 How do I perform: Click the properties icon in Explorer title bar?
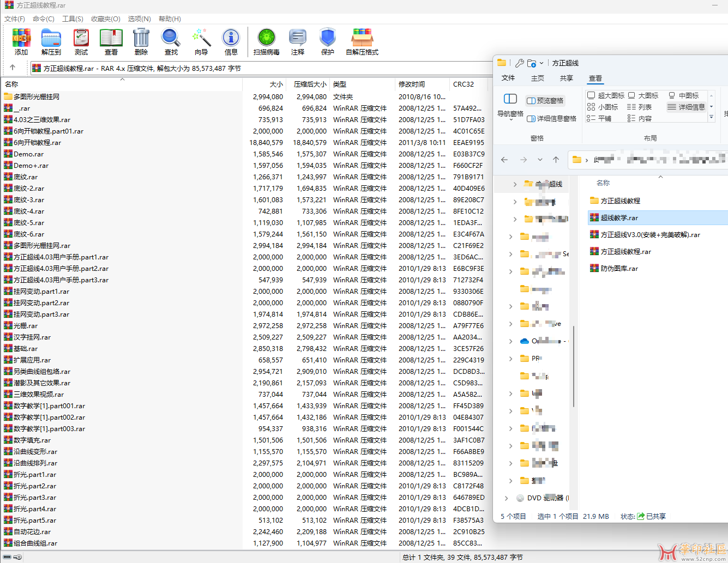520,63
